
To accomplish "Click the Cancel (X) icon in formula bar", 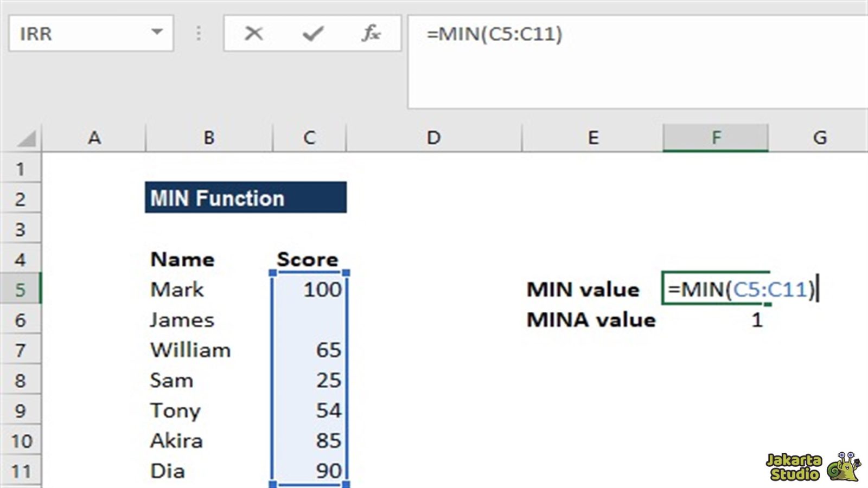I will click(x=253, y=34).
